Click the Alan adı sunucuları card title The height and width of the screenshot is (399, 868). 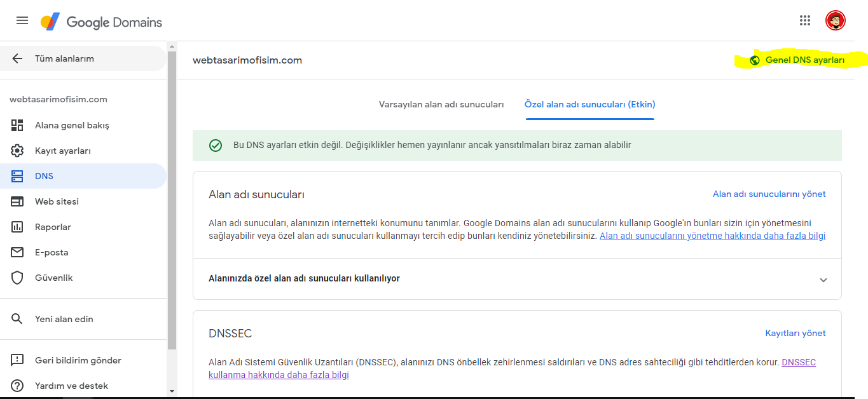[x=256, y=194]
